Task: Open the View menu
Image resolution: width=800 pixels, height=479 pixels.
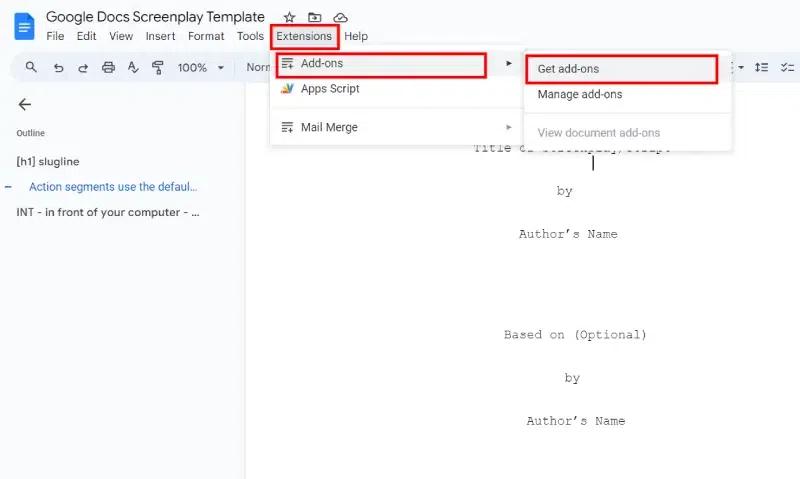Action: pos(121,36)
